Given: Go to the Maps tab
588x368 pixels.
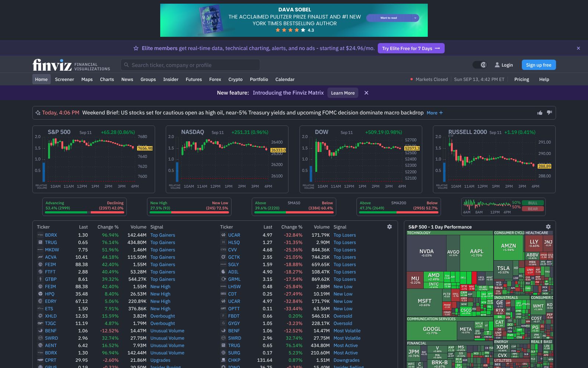Looking at the screenshot, I should click(x=87, y=79).
